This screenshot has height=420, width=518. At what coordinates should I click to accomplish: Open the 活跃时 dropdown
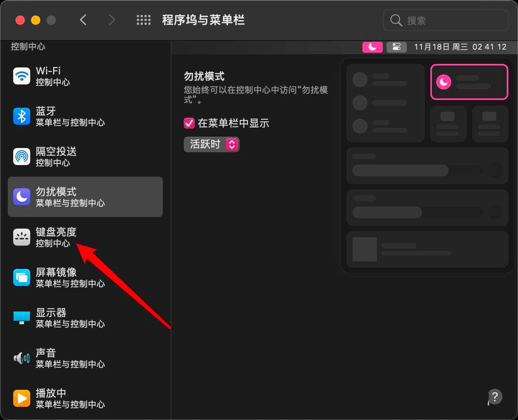pyautogui.click(x=211, y=144)
